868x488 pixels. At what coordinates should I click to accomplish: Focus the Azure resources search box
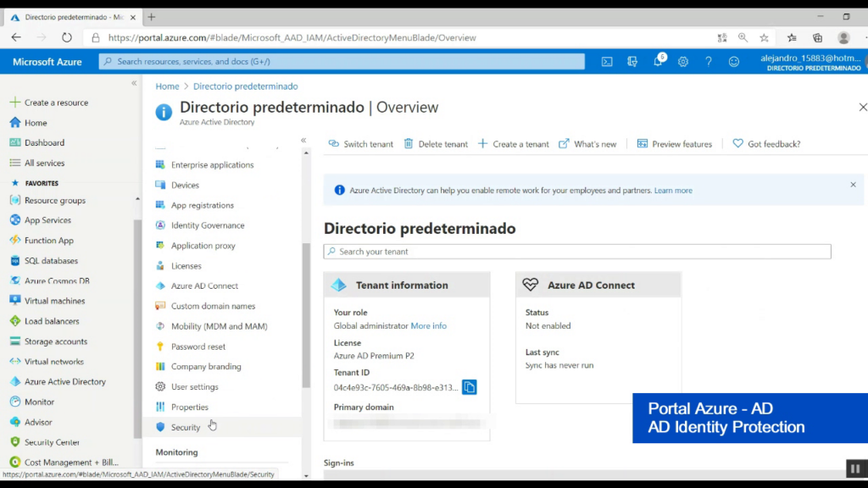342,61
